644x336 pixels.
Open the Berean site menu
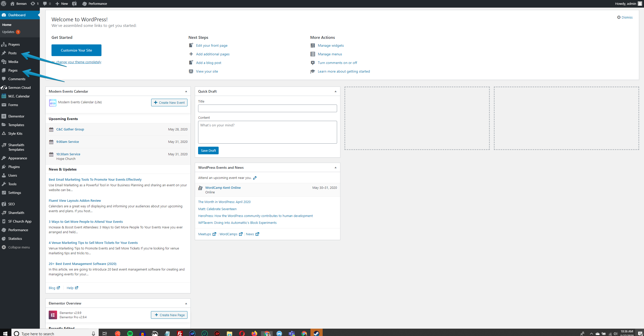18,4
